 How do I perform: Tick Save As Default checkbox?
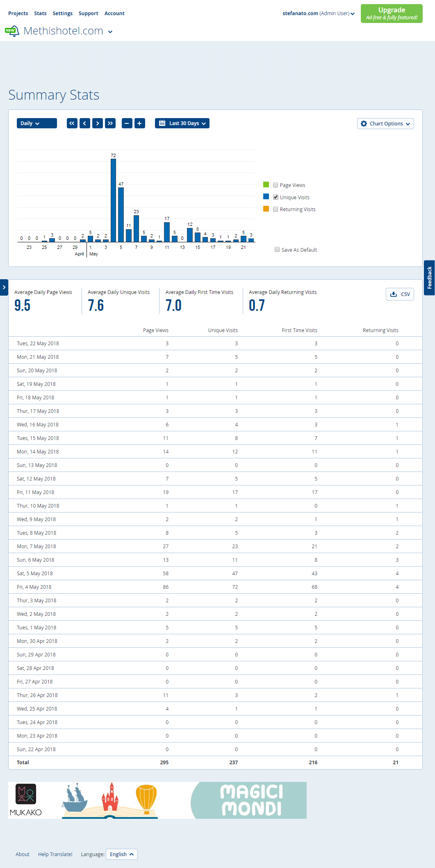[277, 249]
